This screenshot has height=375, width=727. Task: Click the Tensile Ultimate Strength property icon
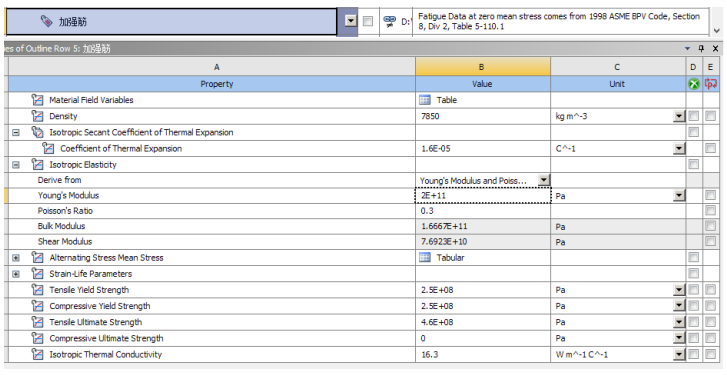point(37,322)
